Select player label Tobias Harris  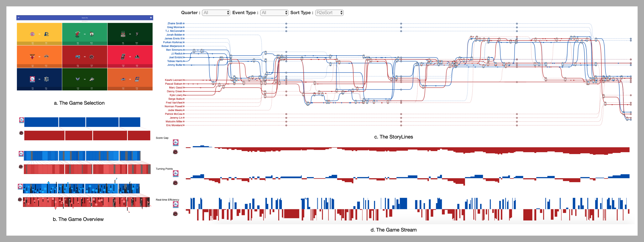pos(175,61)
